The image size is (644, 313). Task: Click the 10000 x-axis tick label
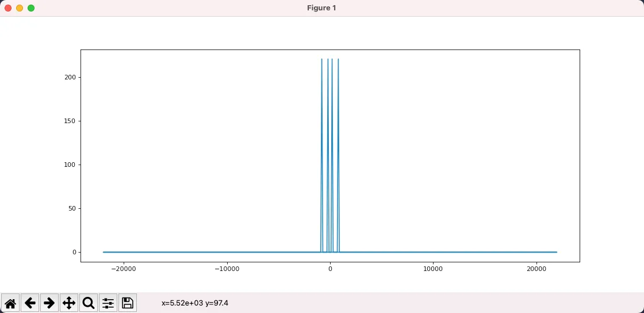tap(433, 269)
